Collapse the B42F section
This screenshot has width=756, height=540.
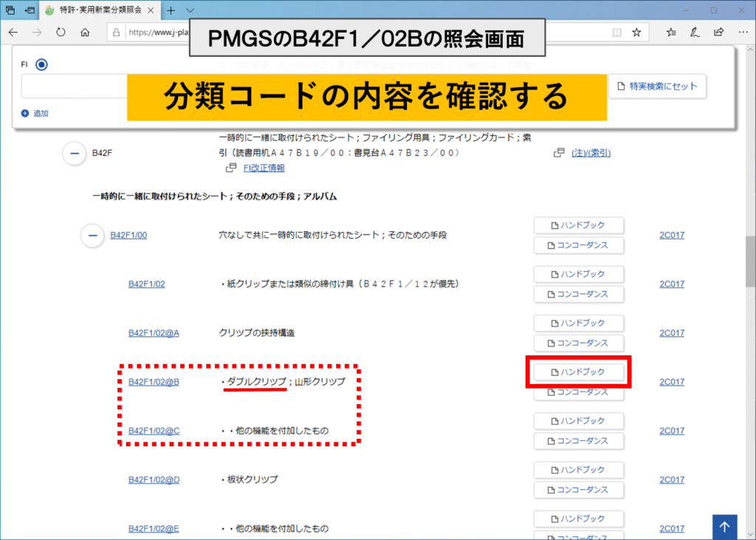pyautogui.click(x=75, y=153)
